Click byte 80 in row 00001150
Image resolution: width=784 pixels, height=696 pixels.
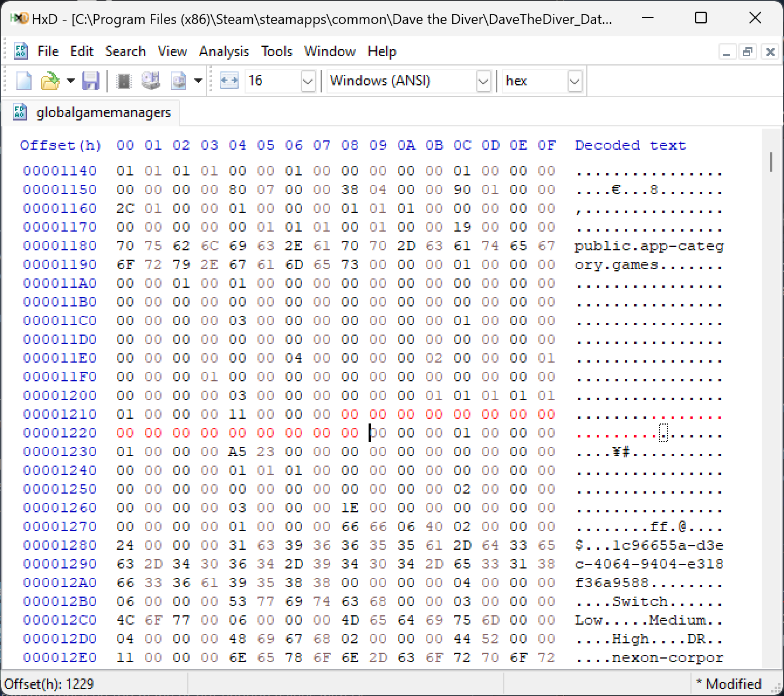[238, 189]
